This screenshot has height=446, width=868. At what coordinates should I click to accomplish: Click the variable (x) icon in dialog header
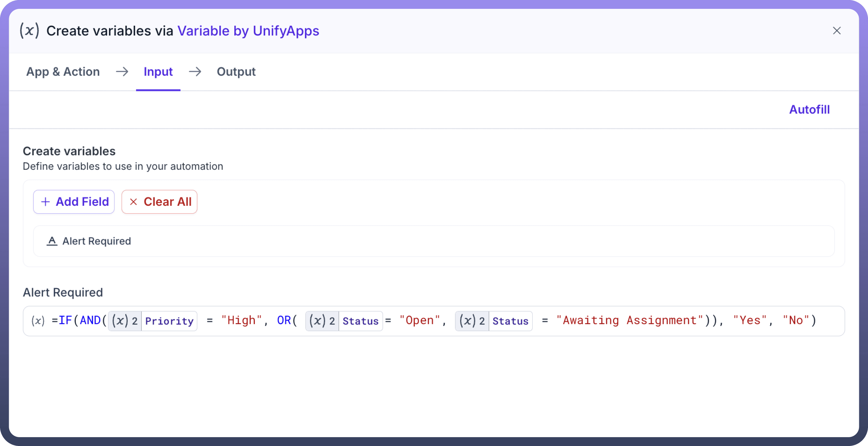pos(29,31)
